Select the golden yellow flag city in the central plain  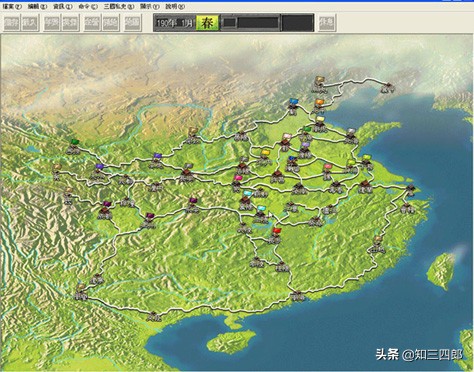(264, 157)
